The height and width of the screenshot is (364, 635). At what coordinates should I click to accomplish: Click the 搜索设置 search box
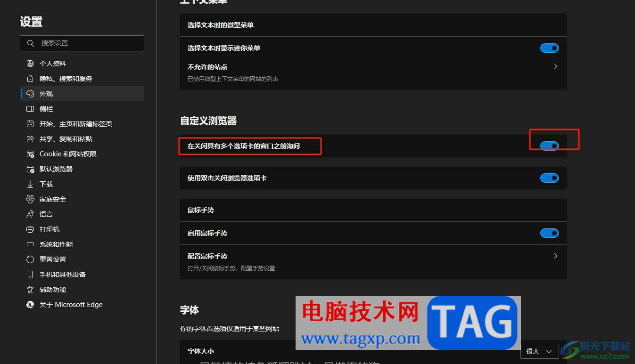click(x=82, y=43)
